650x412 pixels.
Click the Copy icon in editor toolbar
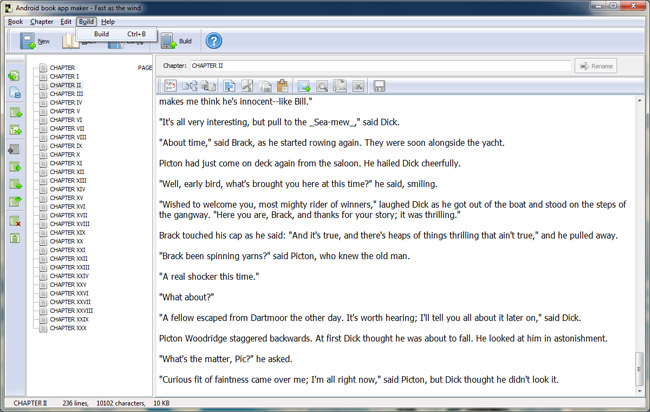[265, 86]
